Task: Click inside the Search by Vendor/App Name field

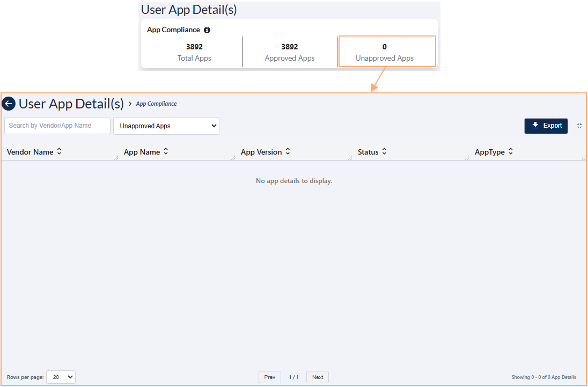Action: tap(57, 126)
